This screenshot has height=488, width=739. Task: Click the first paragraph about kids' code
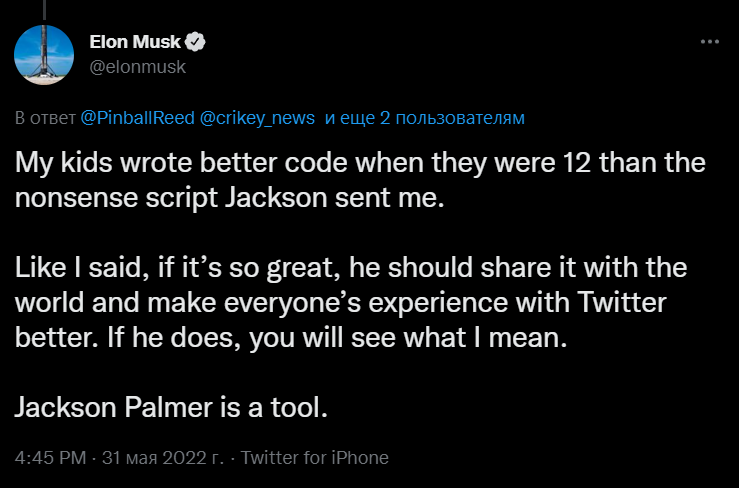360,180
